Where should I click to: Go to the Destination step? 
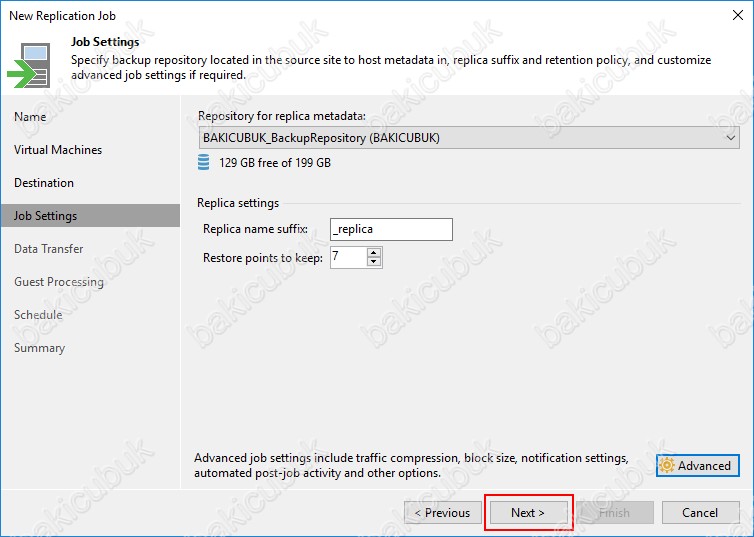(44, 183)
